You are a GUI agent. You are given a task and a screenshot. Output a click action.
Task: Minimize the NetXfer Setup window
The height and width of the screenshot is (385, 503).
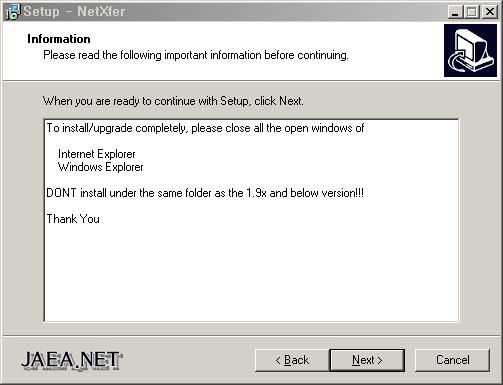click(x=455, y=12)
